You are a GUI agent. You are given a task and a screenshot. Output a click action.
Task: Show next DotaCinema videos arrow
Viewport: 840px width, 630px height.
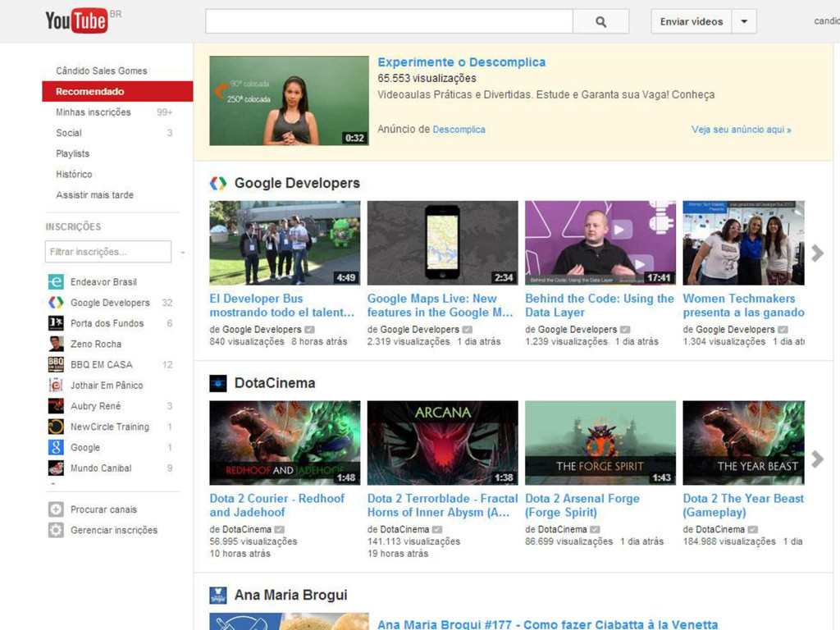coord(818,459)
